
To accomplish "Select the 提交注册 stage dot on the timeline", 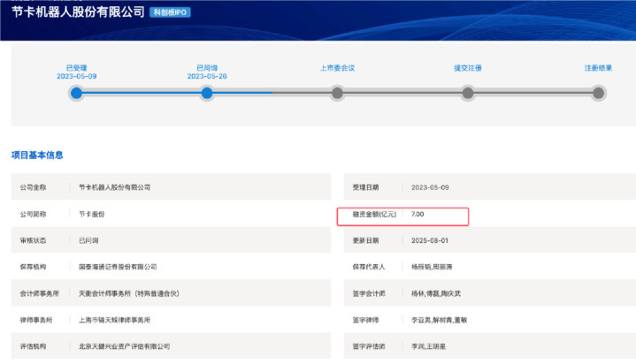I will (468, 94).
